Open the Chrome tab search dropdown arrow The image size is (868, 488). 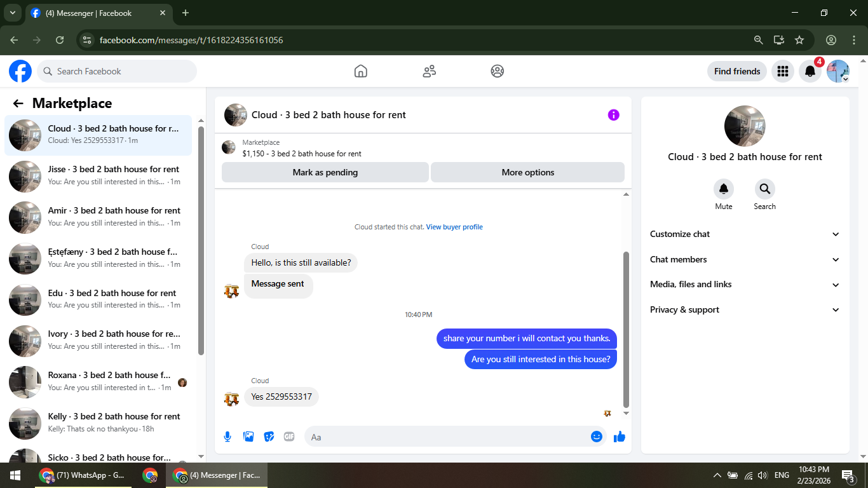pyautogui.click(x=12, y=13)
